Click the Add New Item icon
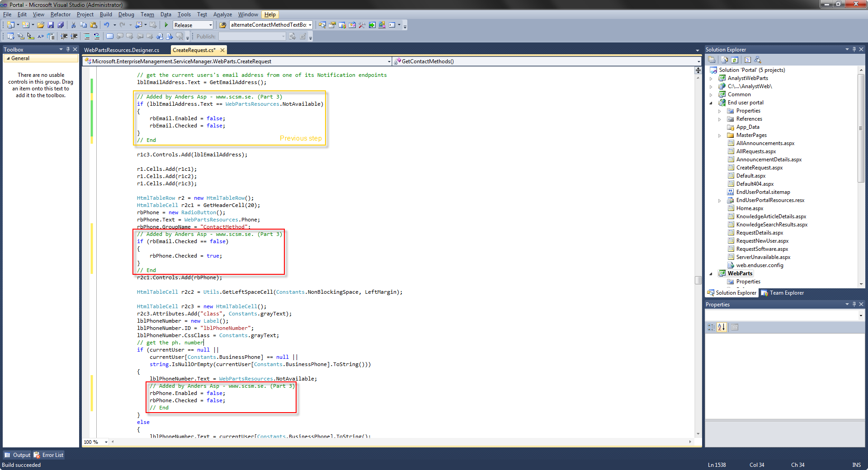Image resolution: width=868 pixels, height=470 pixels. [x=26, y=25]
